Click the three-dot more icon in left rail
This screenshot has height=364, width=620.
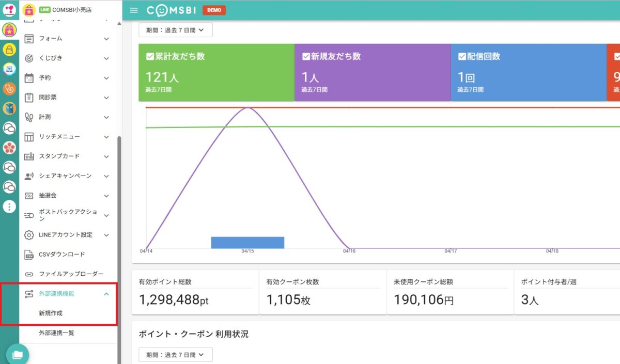[x=9, y=207]
